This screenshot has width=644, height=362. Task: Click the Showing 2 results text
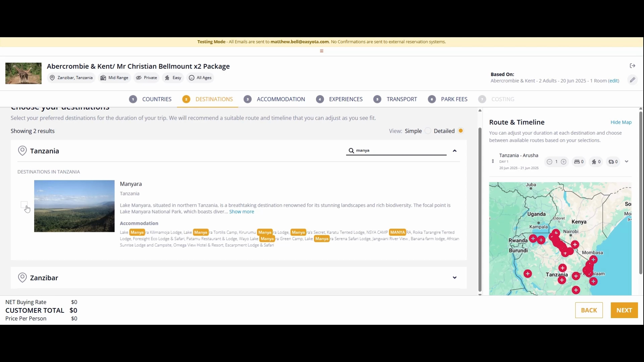click(x=33, y=131)
